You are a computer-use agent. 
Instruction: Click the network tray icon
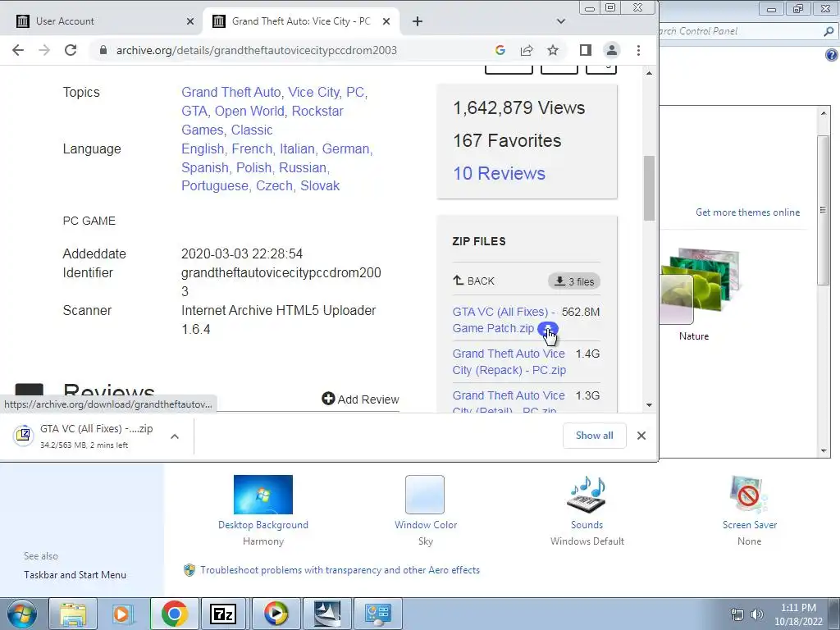coord(737,615)
